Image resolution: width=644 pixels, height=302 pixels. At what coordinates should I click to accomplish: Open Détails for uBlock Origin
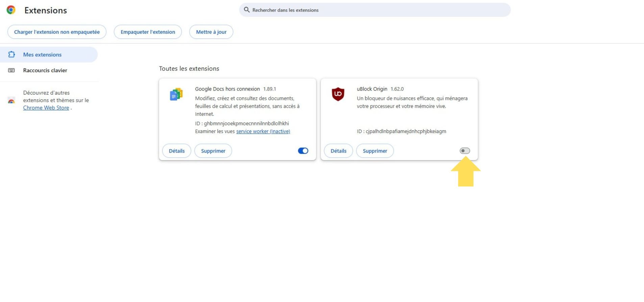click(339, 151)
